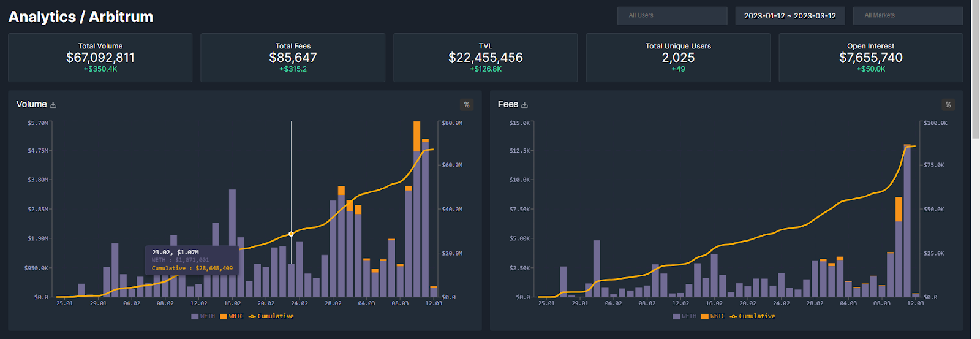
Task: Click the +$50.0K open interest change
Action: [871, 69]
